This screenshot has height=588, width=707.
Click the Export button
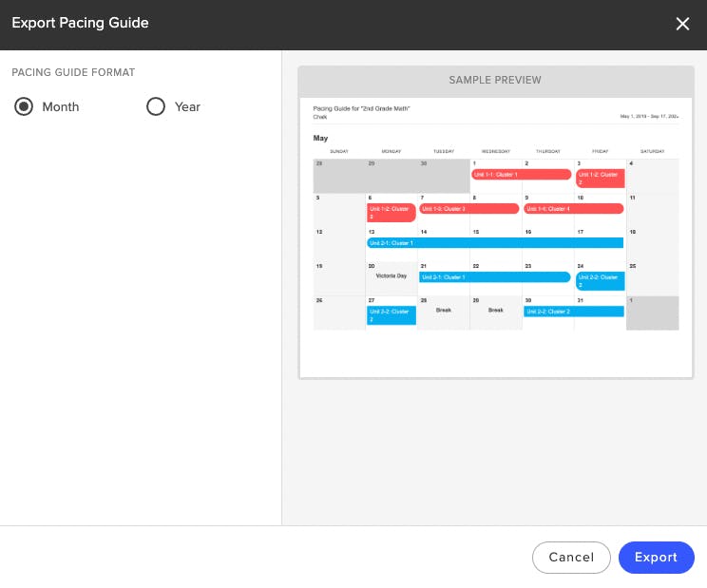656,558
